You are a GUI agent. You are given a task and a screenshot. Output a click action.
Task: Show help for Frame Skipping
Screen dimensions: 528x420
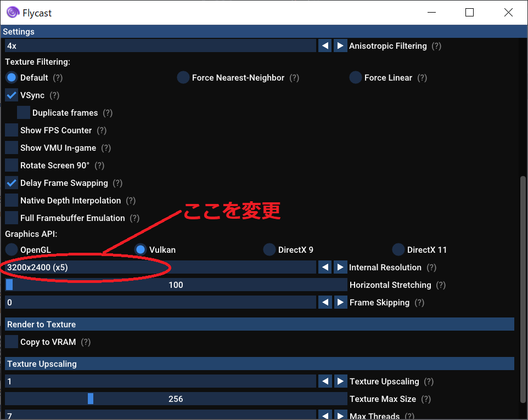coord(419,302)
